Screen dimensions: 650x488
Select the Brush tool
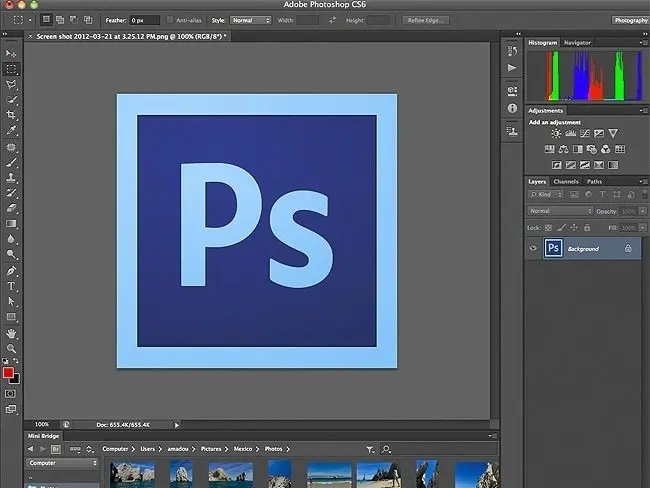click(x=11, y=163)
